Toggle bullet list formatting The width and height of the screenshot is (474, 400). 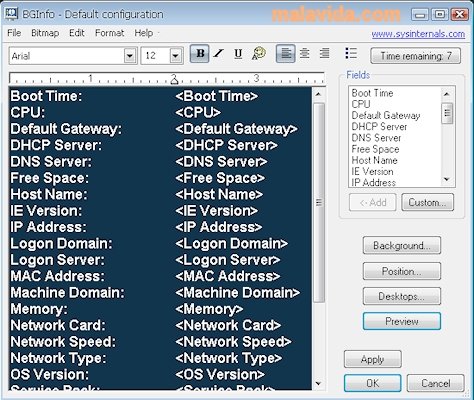coord(351,53)
